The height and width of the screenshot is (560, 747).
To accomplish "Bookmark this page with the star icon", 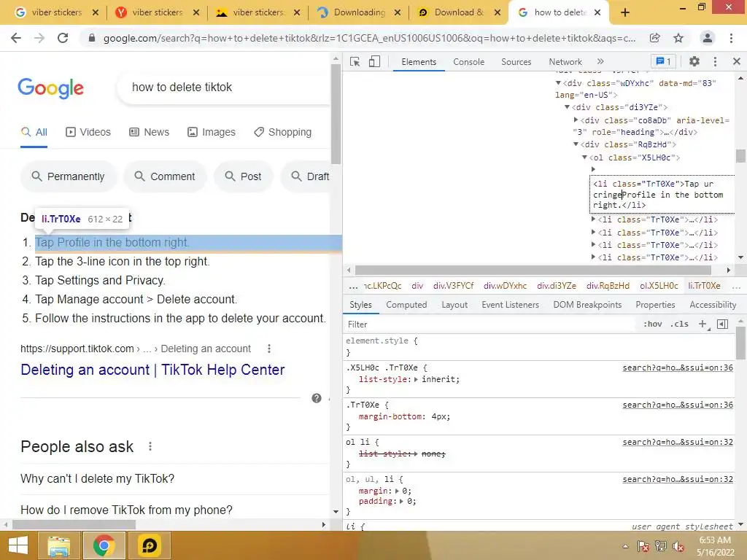I will 678,38.
